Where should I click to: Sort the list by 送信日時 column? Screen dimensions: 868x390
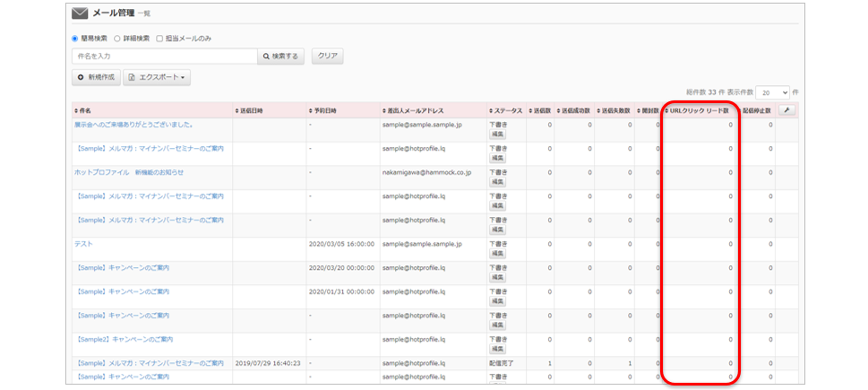[x=249, y=111]
